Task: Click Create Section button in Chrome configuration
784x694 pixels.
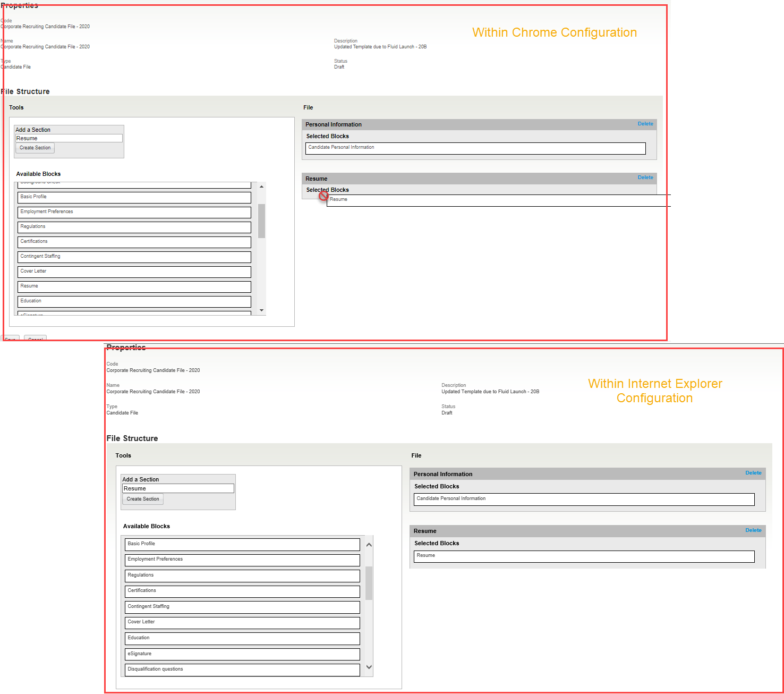Action: point(35,148)
